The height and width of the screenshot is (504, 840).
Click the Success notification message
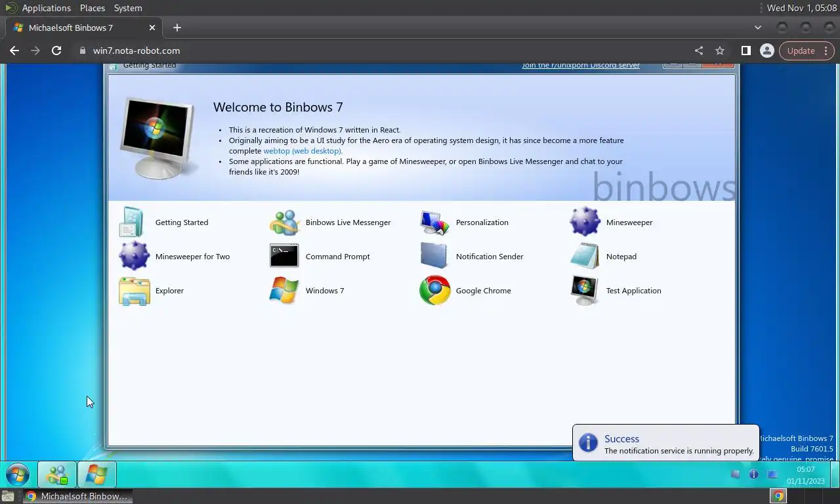(x=679, y=451)
